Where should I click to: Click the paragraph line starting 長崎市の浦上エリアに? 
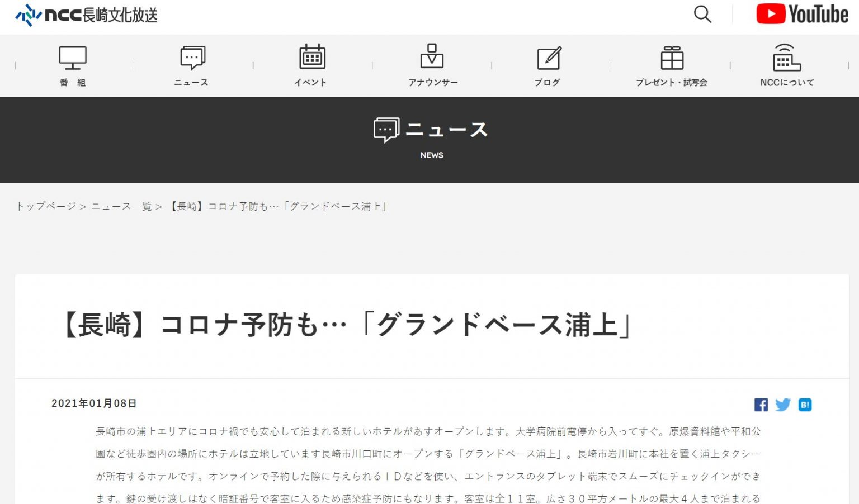coord(428,431)
